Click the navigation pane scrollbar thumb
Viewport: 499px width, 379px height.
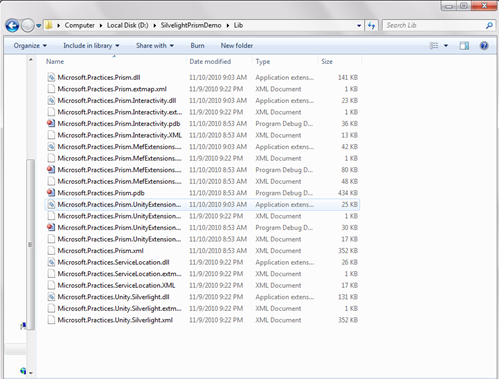[31, 244]
